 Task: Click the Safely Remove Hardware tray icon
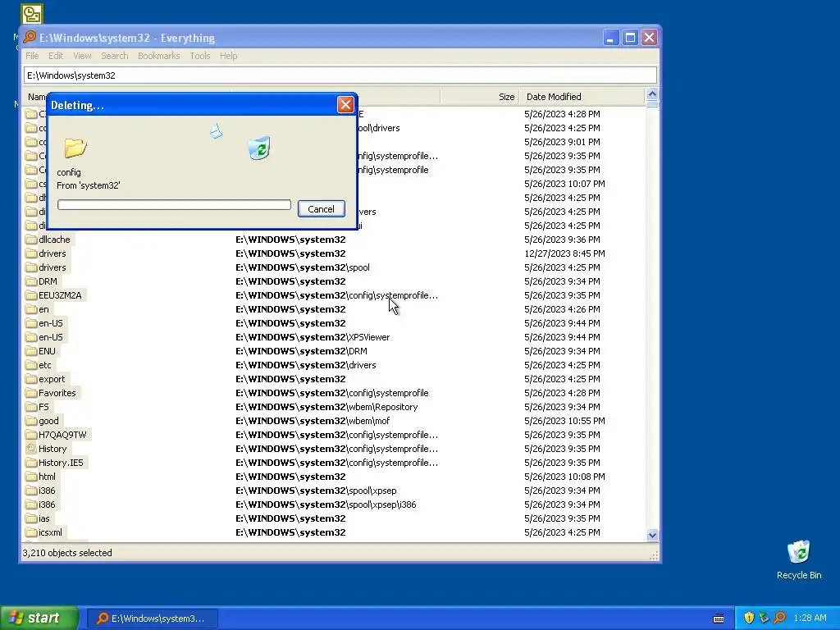tap(764, 618)
